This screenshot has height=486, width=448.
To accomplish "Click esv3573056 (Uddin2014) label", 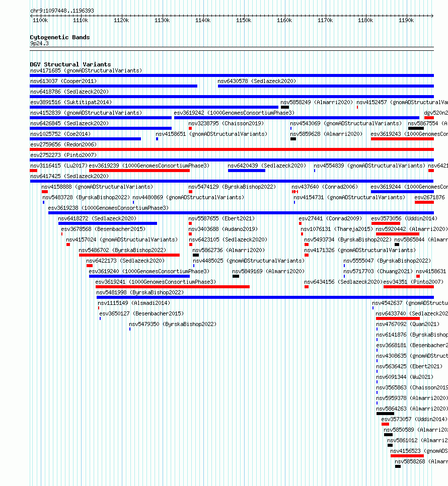I will pos(404,218).
